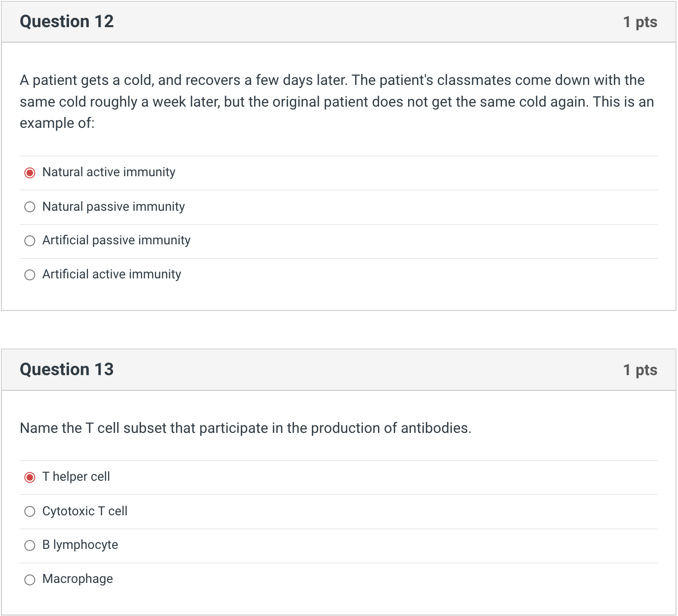Pick the Macrophage radio circle
678x616 pixels.
(30, 579)
